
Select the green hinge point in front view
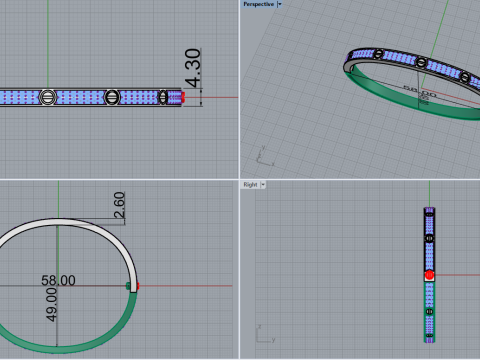pyautogui.click(x=128, y=286)
